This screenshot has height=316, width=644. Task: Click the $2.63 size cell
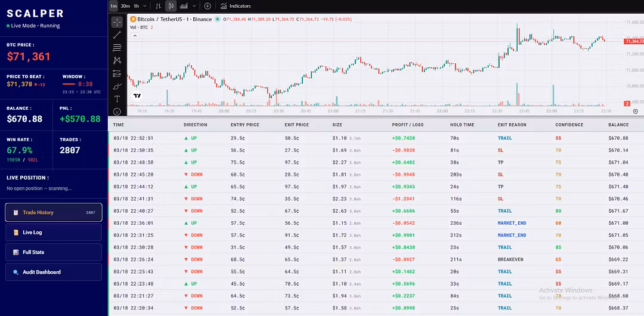pos(339,211)
